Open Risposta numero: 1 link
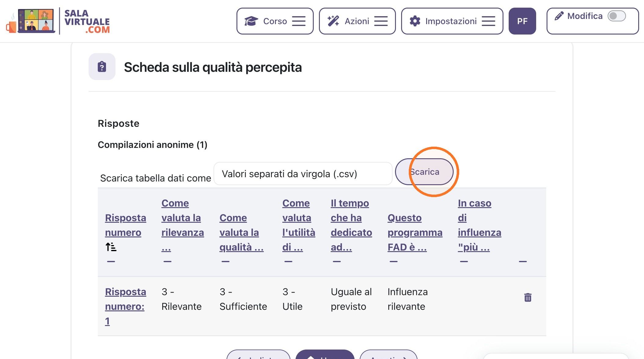 [125, 306]
